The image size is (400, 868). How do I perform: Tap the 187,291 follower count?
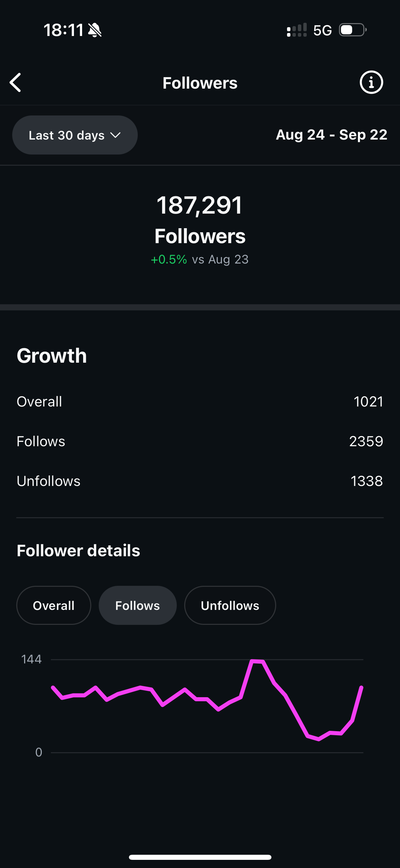point(199,205)
